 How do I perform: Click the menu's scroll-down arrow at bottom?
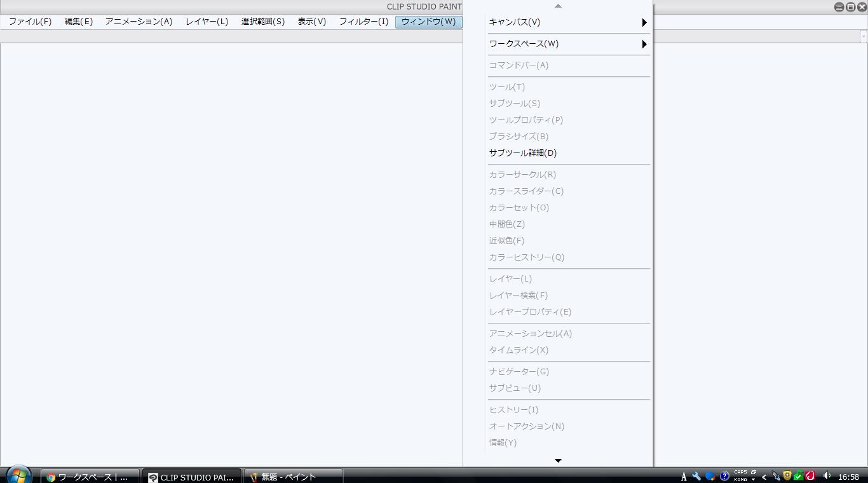click(x=558, y=460)
